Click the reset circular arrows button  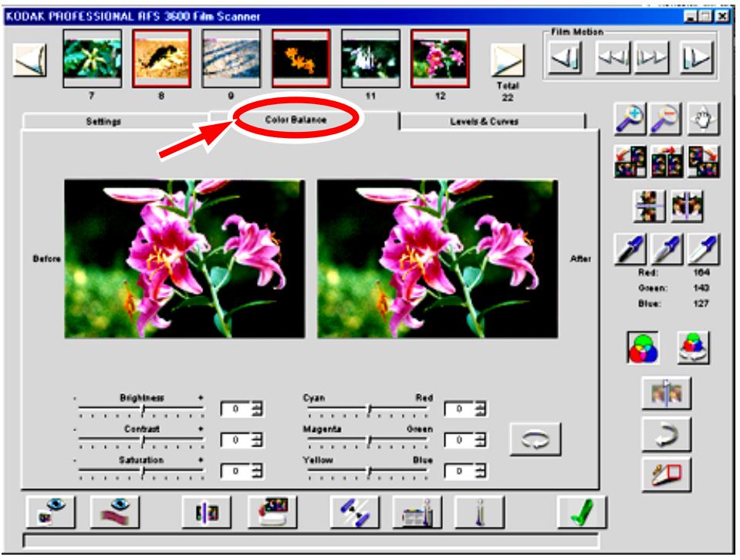[536, 439]
